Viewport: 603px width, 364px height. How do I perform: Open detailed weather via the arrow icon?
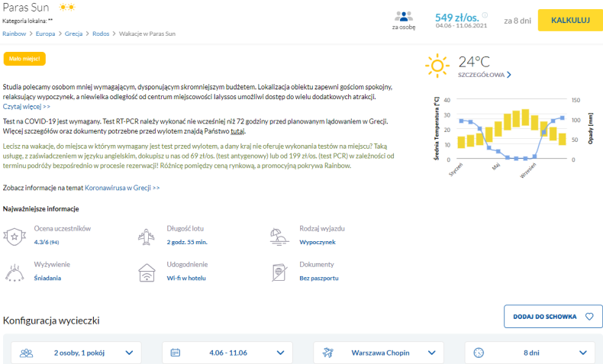(x=509, y=75)
